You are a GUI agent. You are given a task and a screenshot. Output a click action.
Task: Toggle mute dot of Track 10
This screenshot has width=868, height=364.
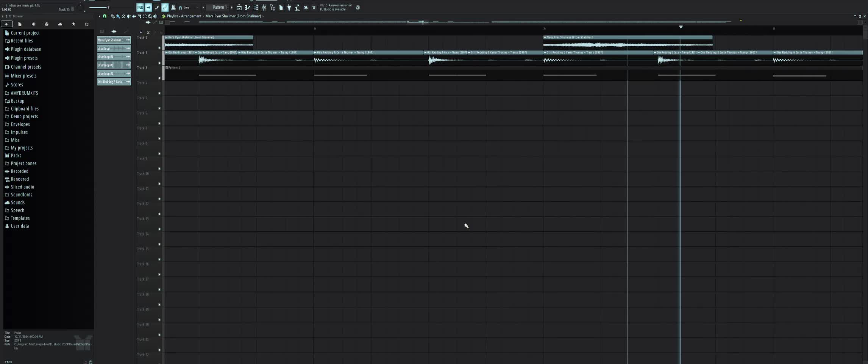click(159, 184)
